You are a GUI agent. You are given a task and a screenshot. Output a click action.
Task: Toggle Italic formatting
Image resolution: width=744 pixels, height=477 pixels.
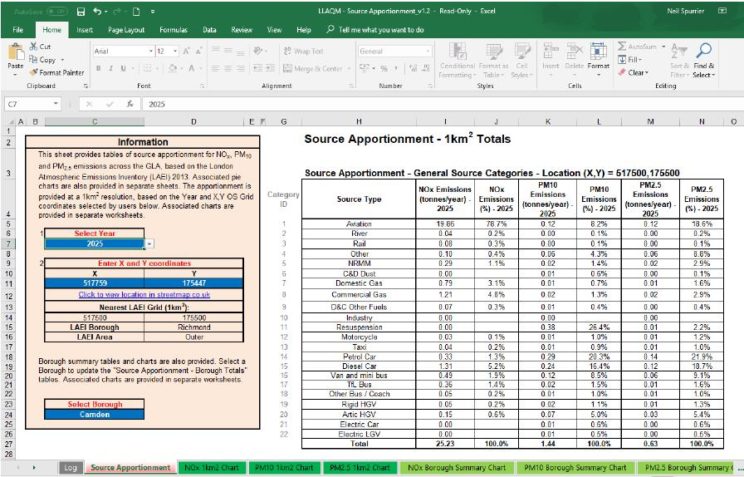point(111,68)
